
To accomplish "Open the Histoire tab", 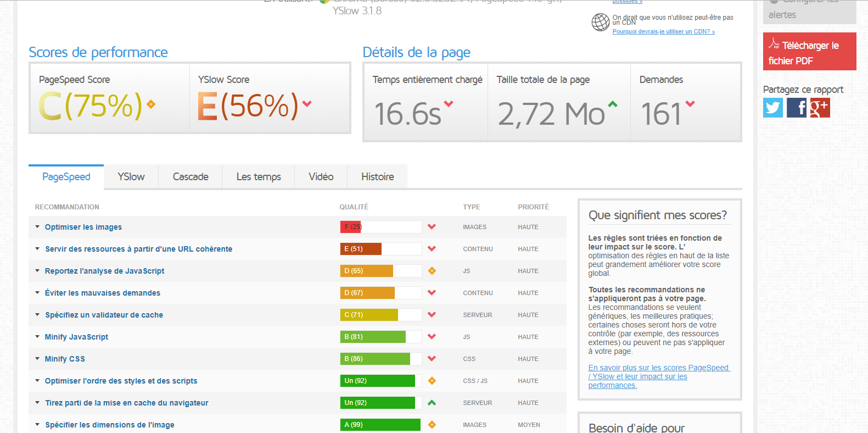I will tap(378, 176).
